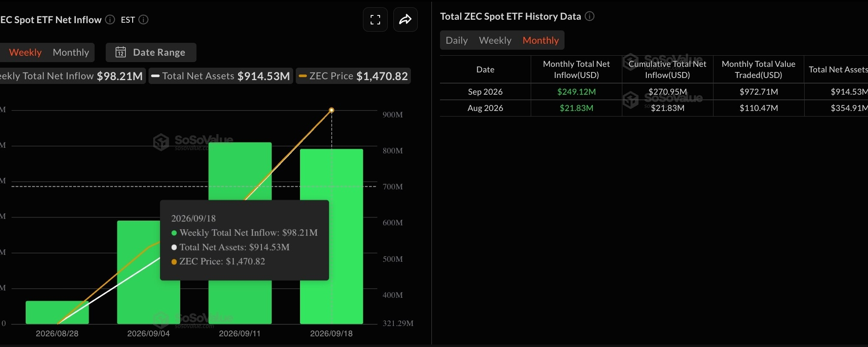Toggle Total Net Assets series in legend
Screen dimensions: 868x347
[221, 76]
